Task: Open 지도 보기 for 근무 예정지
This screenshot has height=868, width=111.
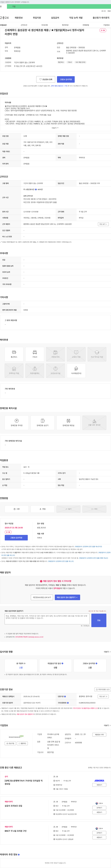Action: (103, 224)
